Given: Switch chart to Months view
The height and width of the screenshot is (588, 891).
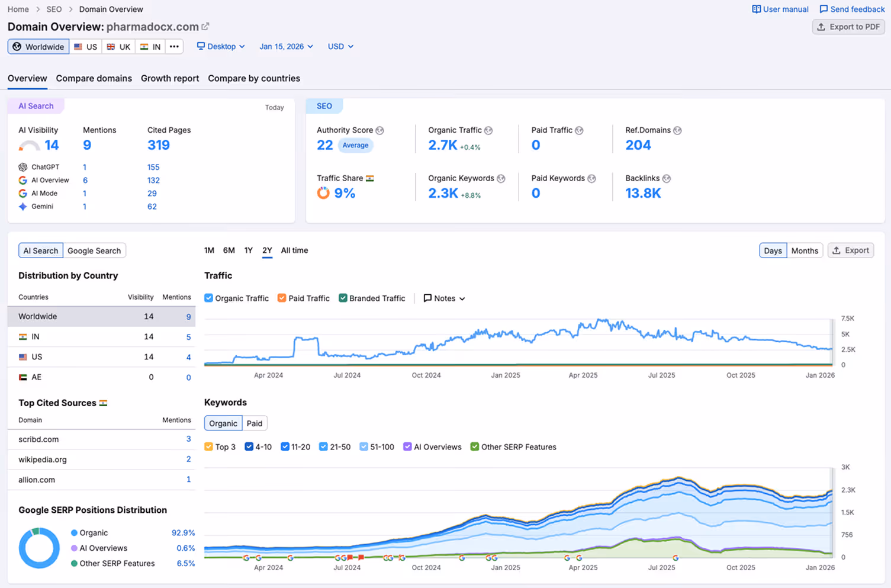Looking at the screenshot, I should [805, 250].
